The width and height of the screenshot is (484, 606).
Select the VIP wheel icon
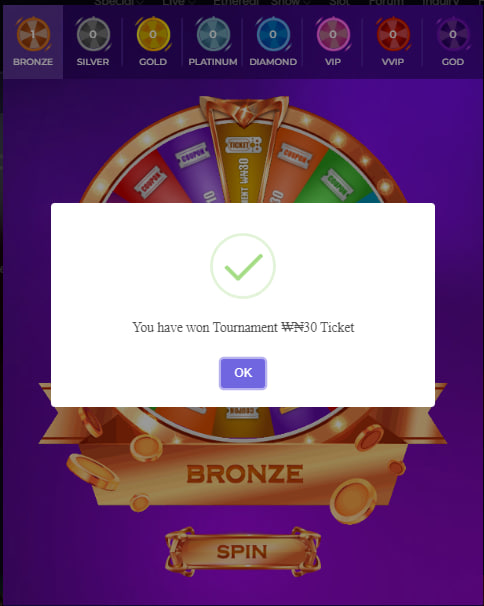[x=333, y=34]
